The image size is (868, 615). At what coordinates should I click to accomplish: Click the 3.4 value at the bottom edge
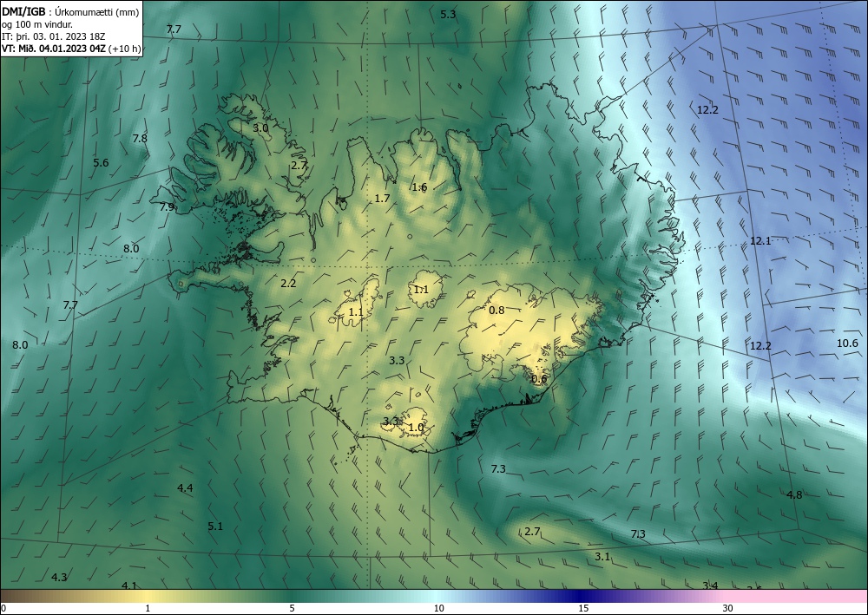(710, 586)
